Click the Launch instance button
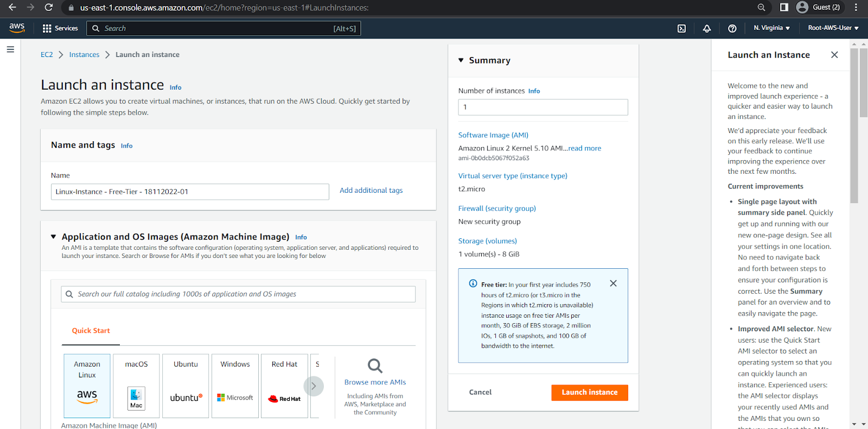 [590, 393]
